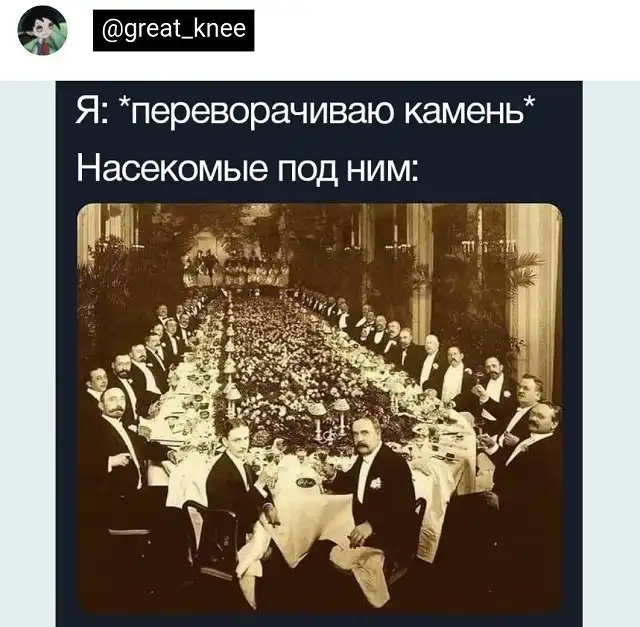Image resolution: width=640 pixels, height=627 pixels.
Task: Click the vintage banquet photograph
Action: pos(320,407)
